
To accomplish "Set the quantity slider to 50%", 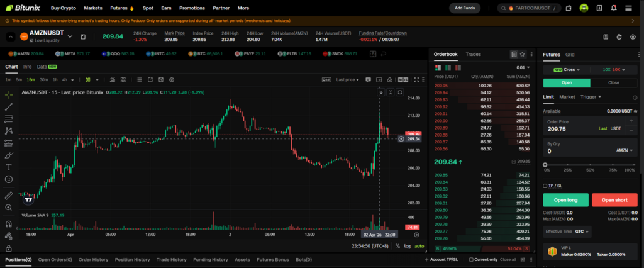I will [590, 165].
